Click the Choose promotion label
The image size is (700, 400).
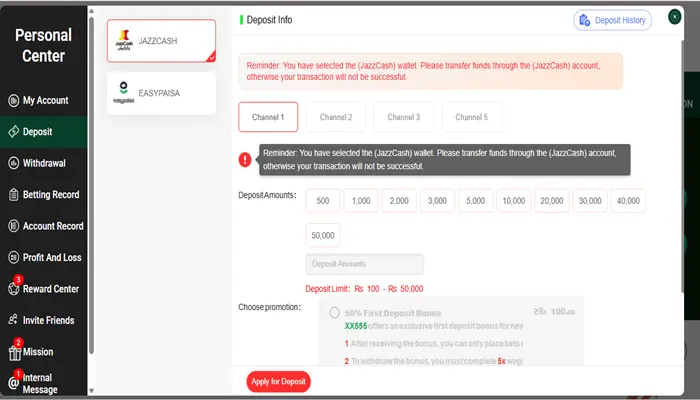tap(270, 307)
